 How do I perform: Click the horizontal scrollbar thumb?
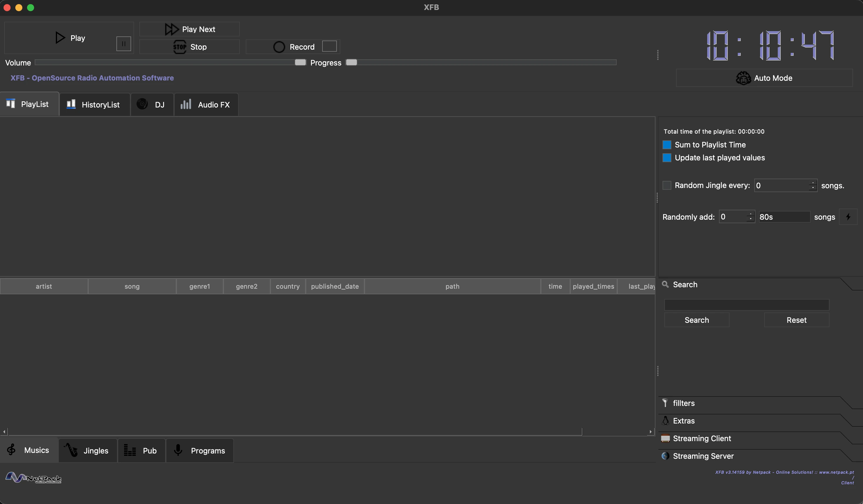point(295,432)
